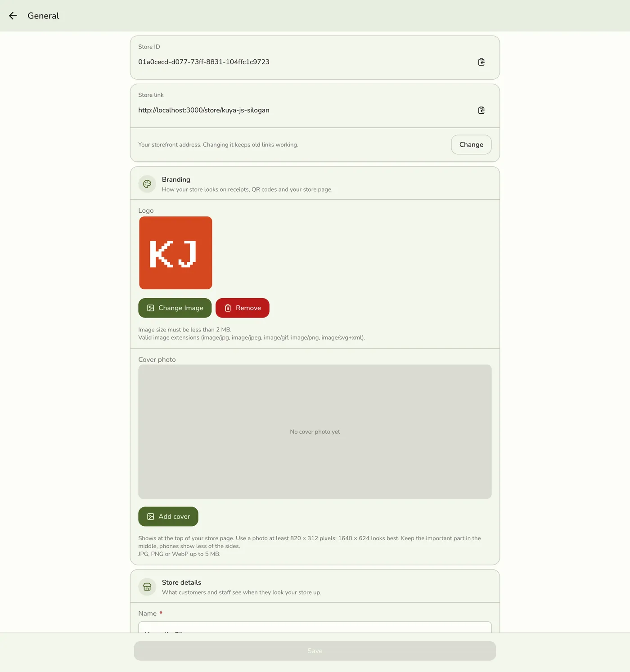Click the Store link label
The width and height of the screenshot is (630, 672).
point(151,95)
